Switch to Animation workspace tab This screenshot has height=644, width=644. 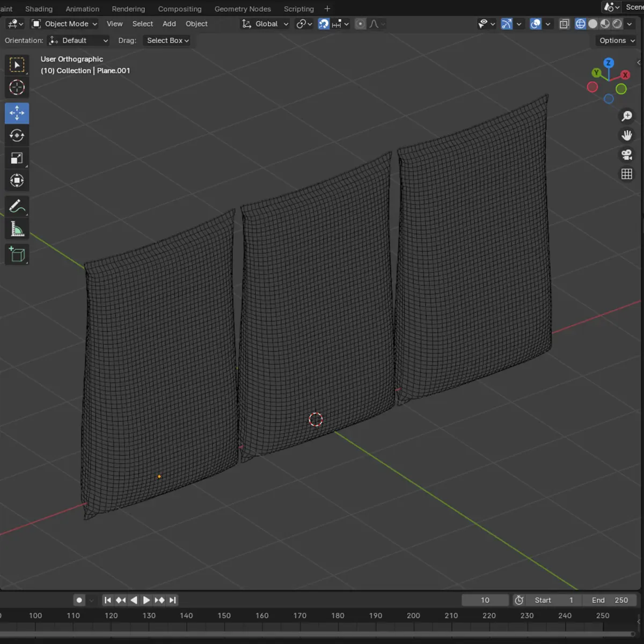(82, 9)
